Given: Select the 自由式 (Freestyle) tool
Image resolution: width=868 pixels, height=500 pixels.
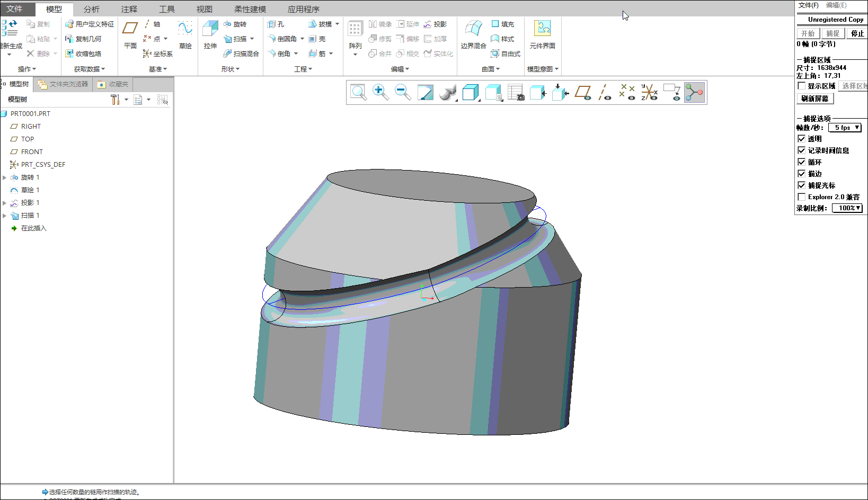Looking at the screenshot, I should (x=506, y=54).
